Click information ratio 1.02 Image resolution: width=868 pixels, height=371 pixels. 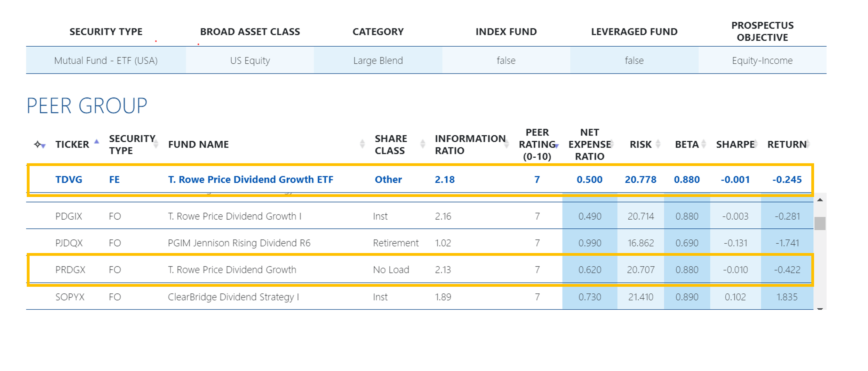pyautogui.click(x=443, y=243)
